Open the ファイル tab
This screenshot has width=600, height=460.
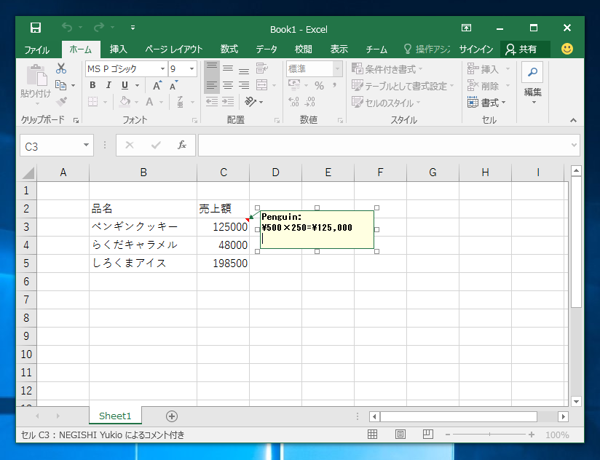click(x=37, y=50)
